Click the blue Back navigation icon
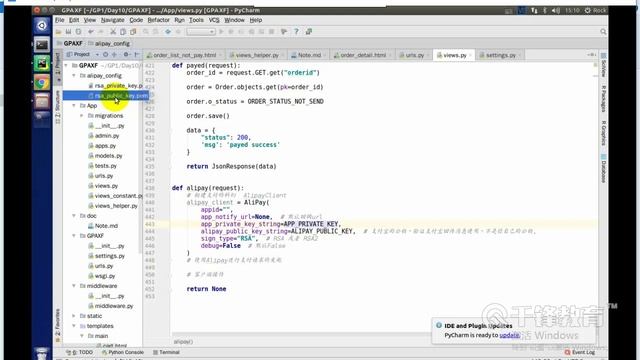This screenshot has height=360, width=640. pyautogui.click(x=168, y=32)
